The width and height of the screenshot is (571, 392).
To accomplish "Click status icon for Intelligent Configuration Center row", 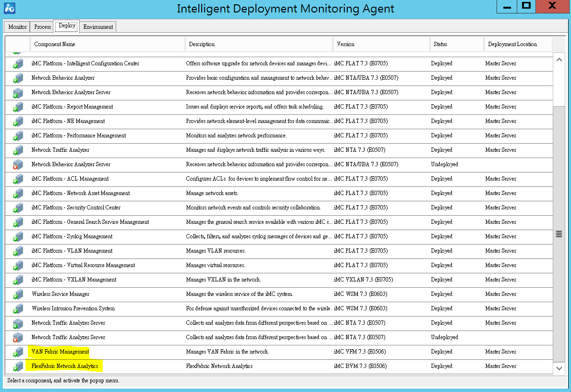I will click(18, 64).
